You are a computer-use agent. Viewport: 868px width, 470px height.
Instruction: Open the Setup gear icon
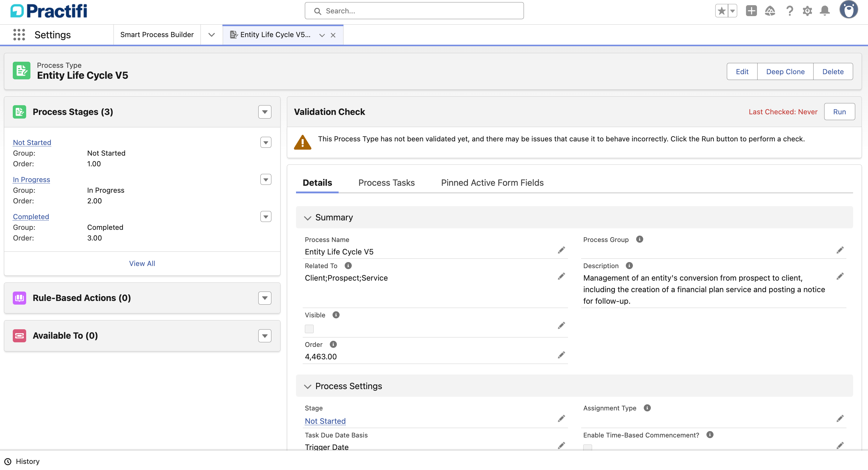(x=807, y=11)
